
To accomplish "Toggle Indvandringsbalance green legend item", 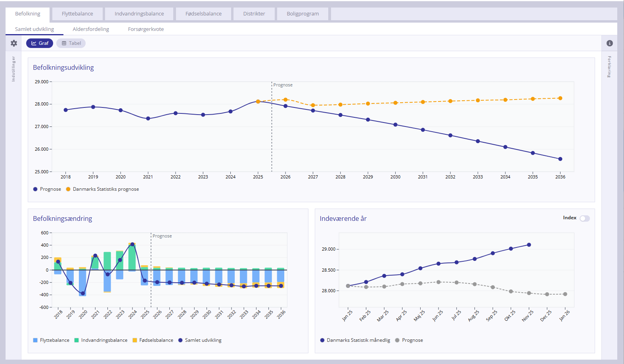I will click(104, 340).
